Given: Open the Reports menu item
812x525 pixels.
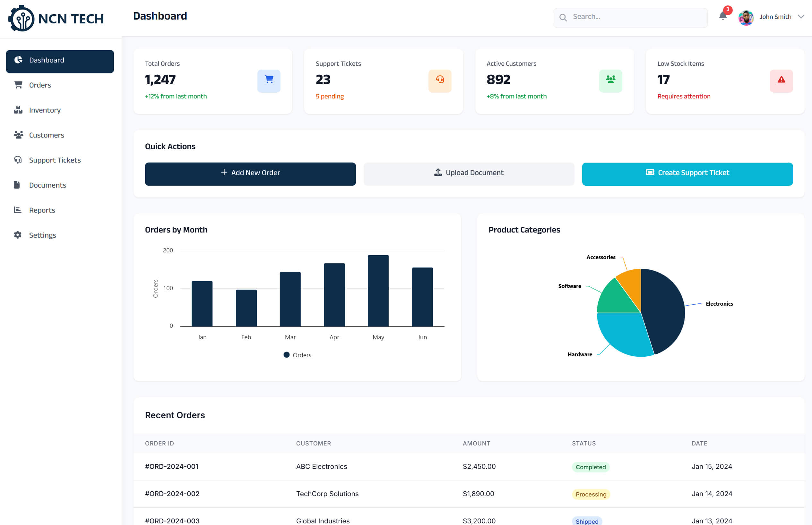Looking at the screenshot, I should click(x=42, y=210).
